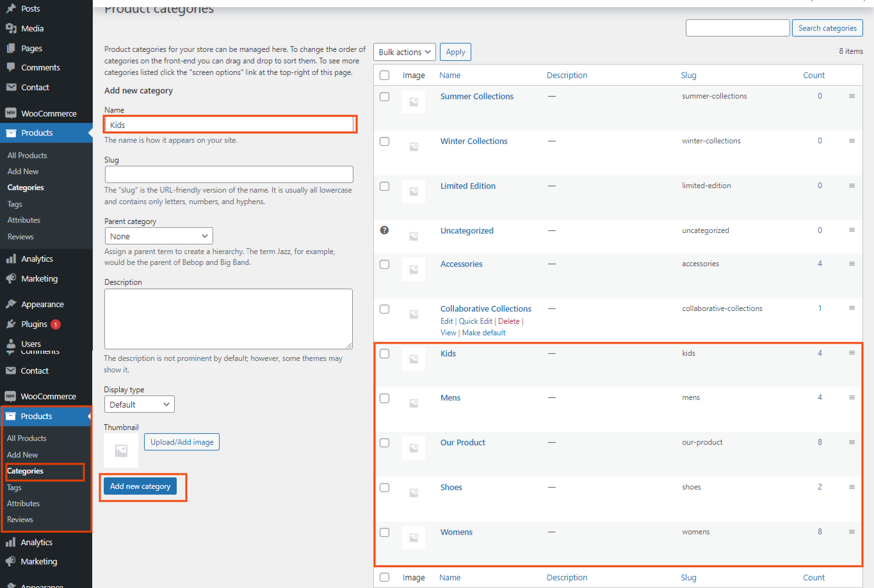Check the box for Womens category
The height and width of the screenshot is (588, 874).
384,532
